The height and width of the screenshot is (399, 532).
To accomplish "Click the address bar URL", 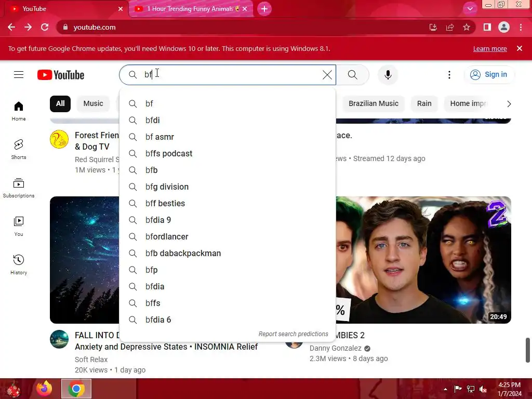I will click(x=95, y=27).
